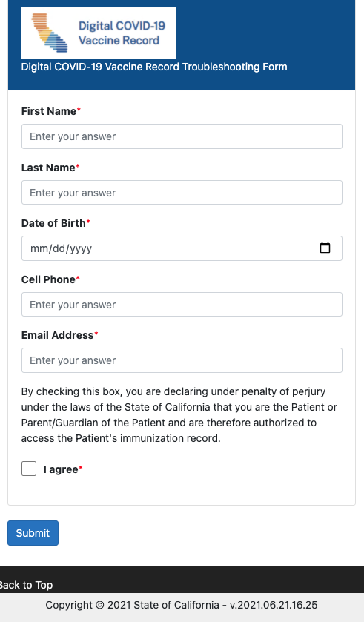Focus the First Name input field

182,136
